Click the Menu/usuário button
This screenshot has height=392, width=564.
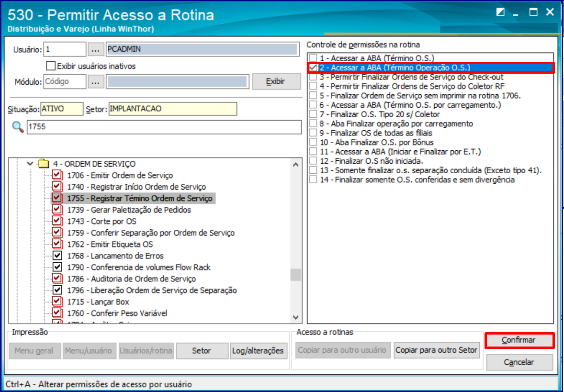pyautogui.click(x=89, y=351)
